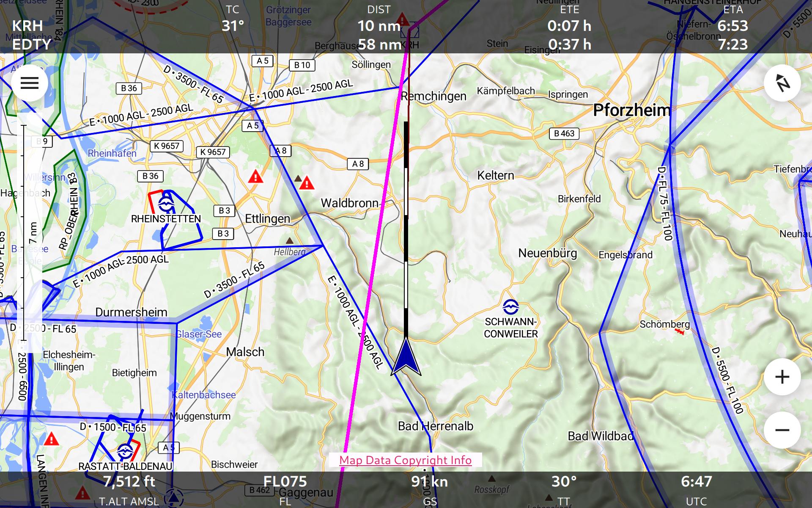Tap the 7:23 destination ETA value
Screen dimensions: 812x508
click(733, 44)
